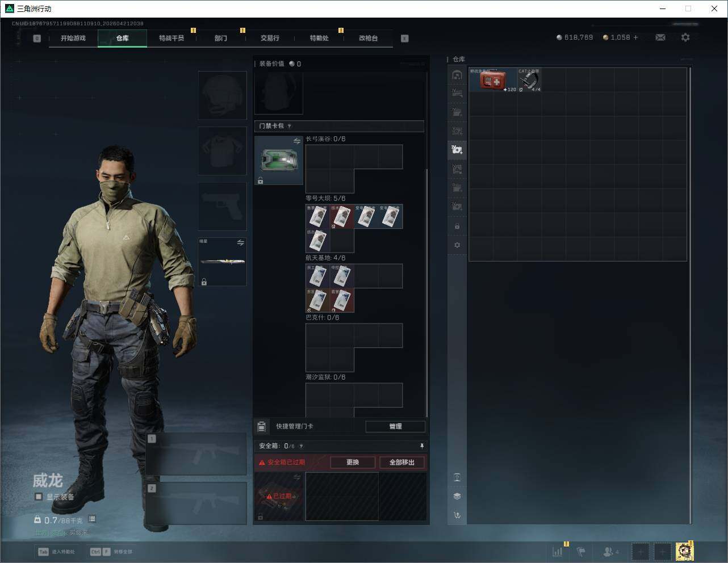Click primary weapon slot 1

tap(196, 454)
